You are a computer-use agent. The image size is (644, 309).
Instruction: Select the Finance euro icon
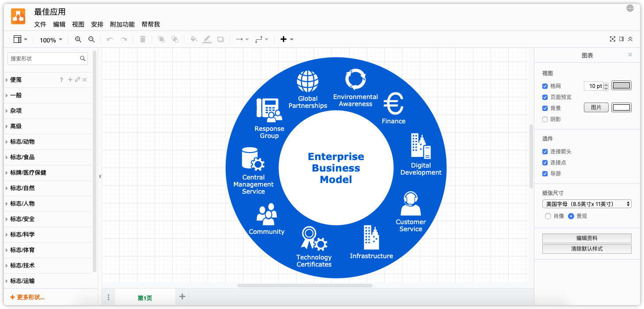(x=393, y=104)
